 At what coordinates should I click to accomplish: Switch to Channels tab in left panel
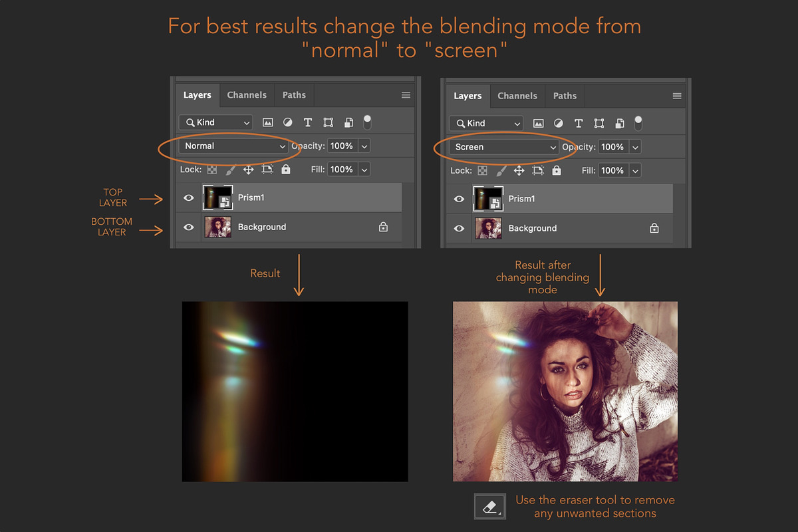[247, 95]
